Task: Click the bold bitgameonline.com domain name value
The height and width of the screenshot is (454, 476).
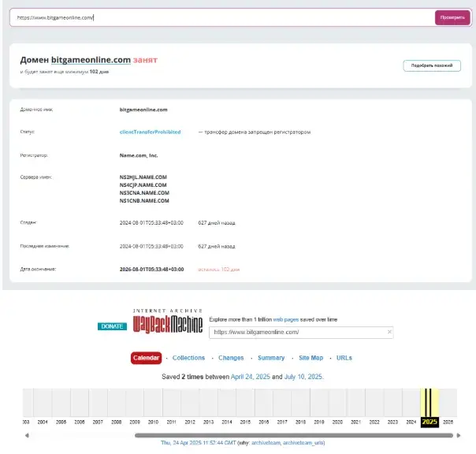Action: click(x=143, y=110)
